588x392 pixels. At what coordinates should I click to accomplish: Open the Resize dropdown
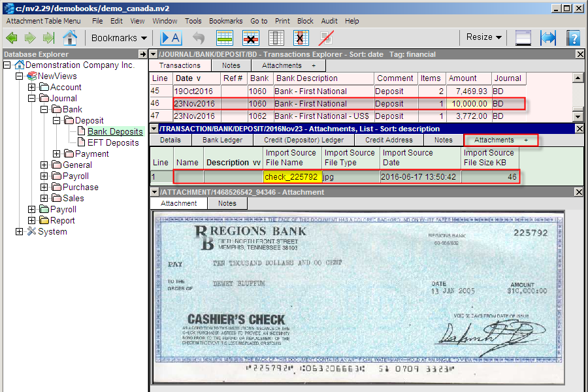(x=483, y=37)
